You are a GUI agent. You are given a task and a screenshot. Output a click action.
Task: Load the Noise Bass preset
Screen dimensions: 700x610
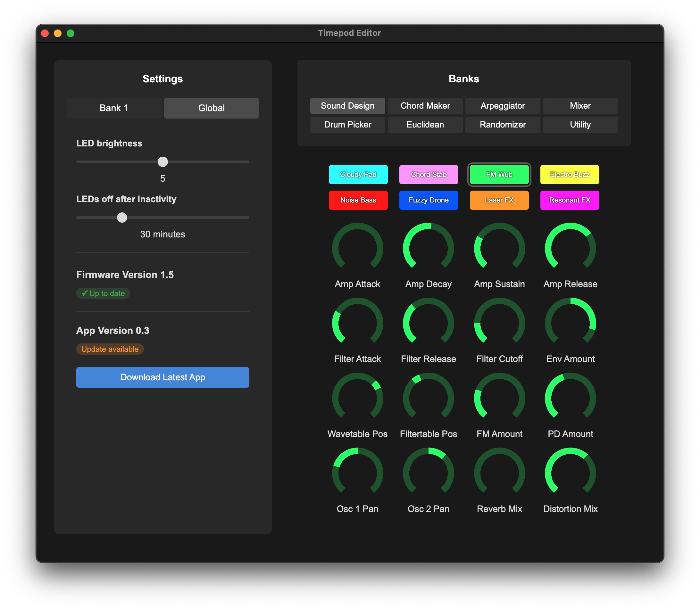(x=358, y=200)
